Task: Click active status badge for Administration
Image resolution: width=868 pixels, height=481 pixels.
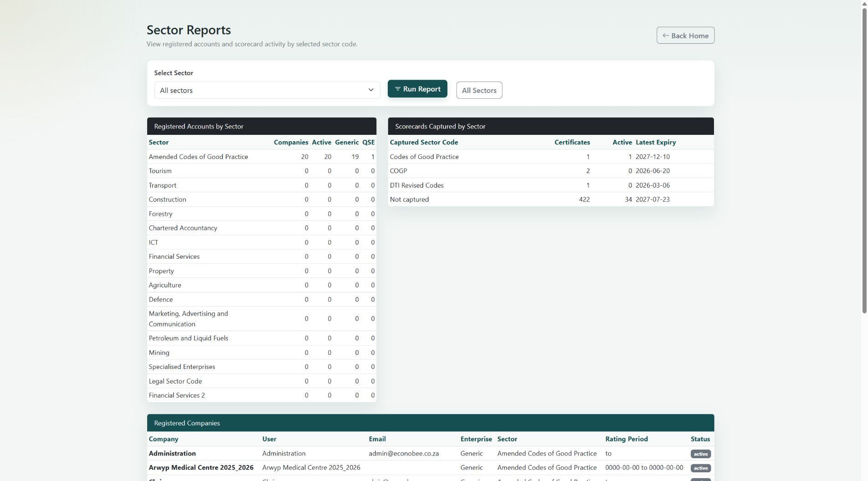Action: coord(701,454)
